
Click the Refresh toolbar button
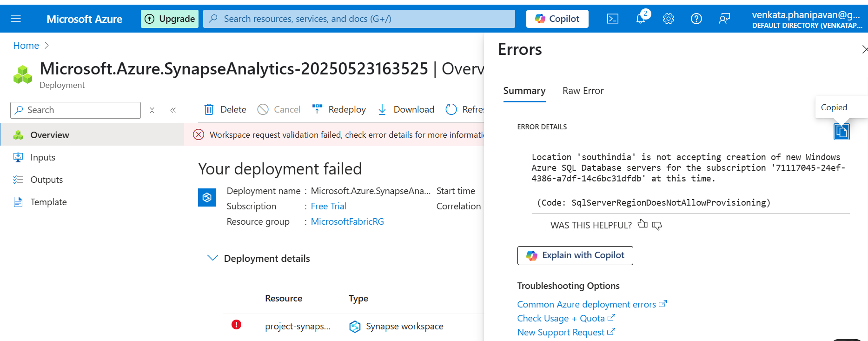pos(464,109)
